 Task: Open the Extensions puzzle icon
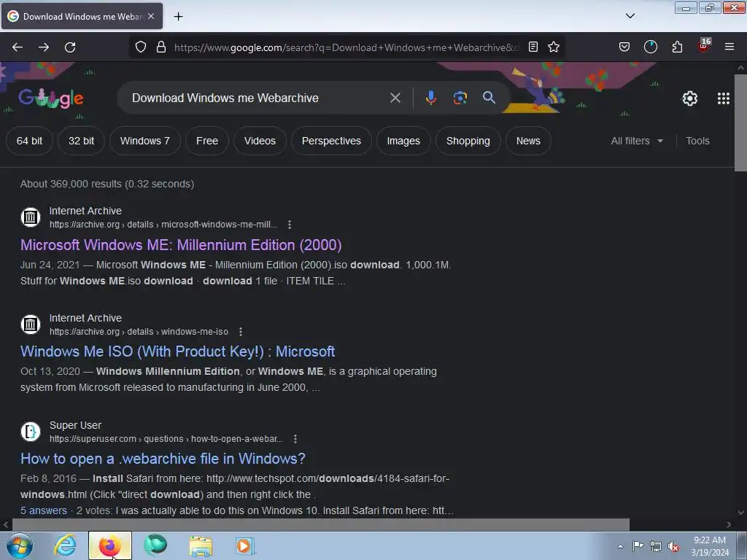coord(677,47)
